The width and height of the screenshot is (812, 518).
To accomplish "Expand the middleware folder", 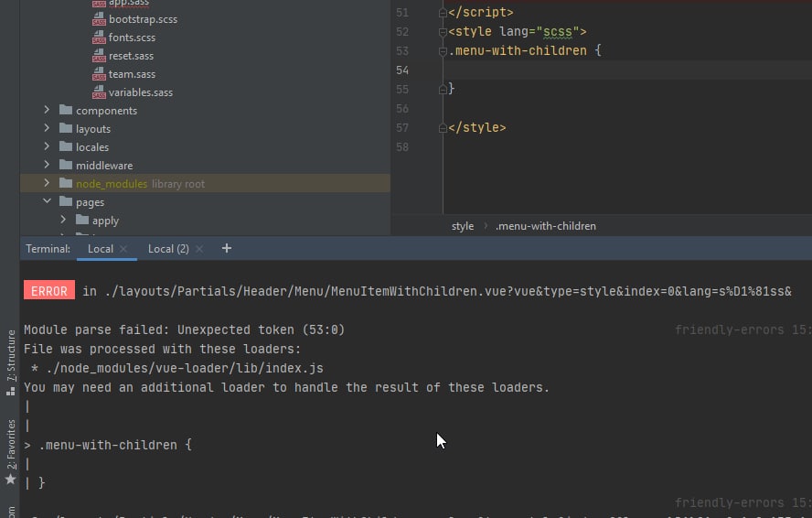I will [47, 165].
